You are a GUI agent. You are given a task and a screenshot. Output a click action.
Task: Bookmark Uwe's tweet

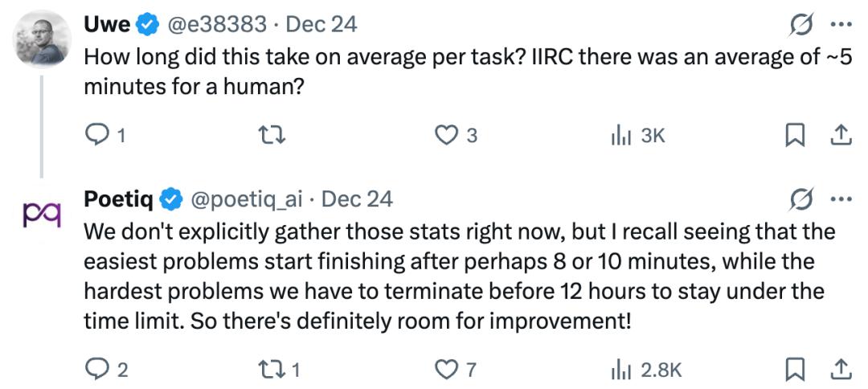pyautogui.click(x=794, y=136)
